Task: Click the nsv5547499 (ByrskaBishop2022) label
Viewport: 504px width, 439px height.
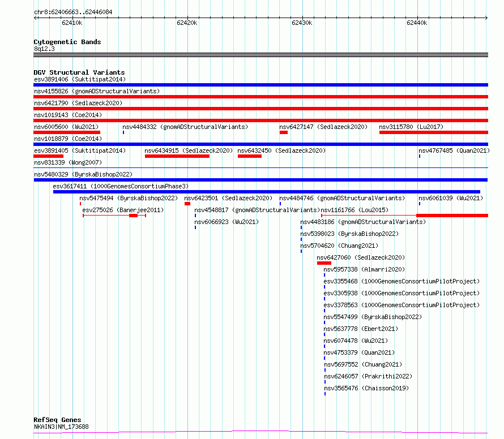Action: [373, 317]
